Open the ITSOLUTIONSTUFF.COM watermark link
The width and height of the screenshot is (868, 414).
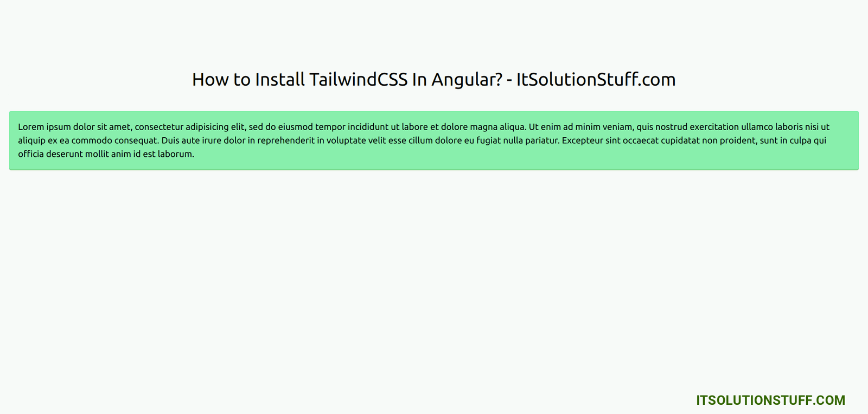[x=770, y=400]
